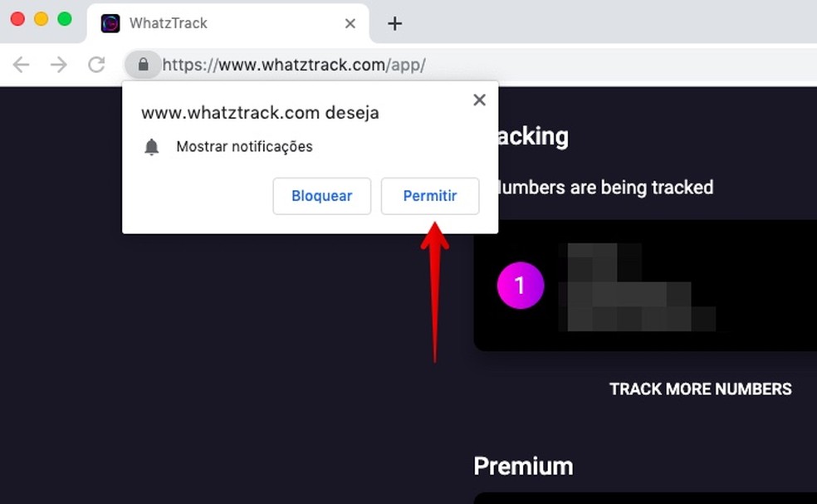This screenshot has width=817, height=504.
Task: Click the yellow macOS minimize button
Action: point(42,19)
